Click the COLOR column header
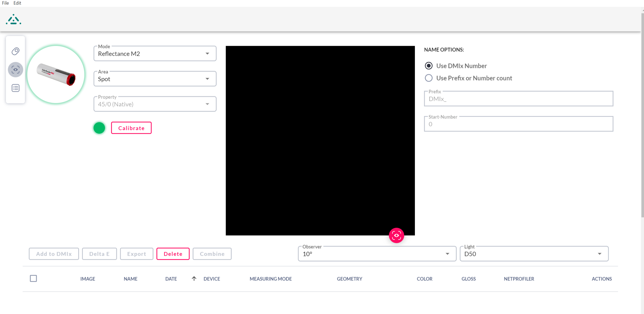Viewport: 644px width, 314px height. [x=425, y=279]
